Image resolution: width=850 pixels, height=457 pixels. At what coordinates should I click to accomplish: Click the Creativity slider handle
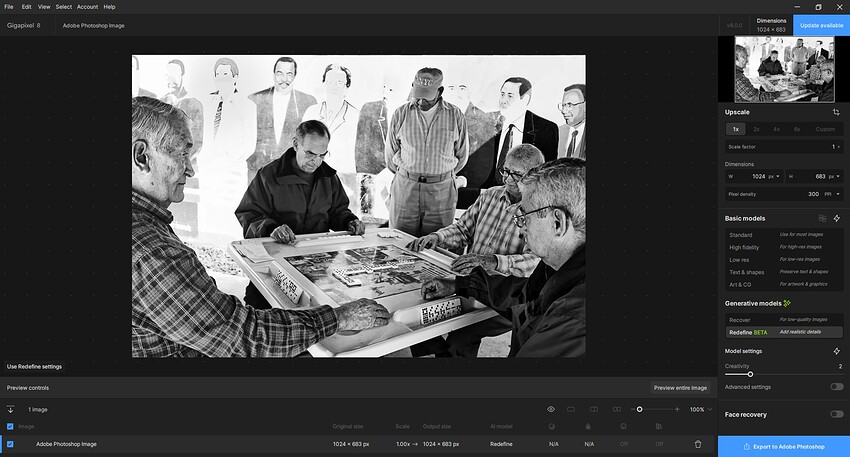coord(750,374)
